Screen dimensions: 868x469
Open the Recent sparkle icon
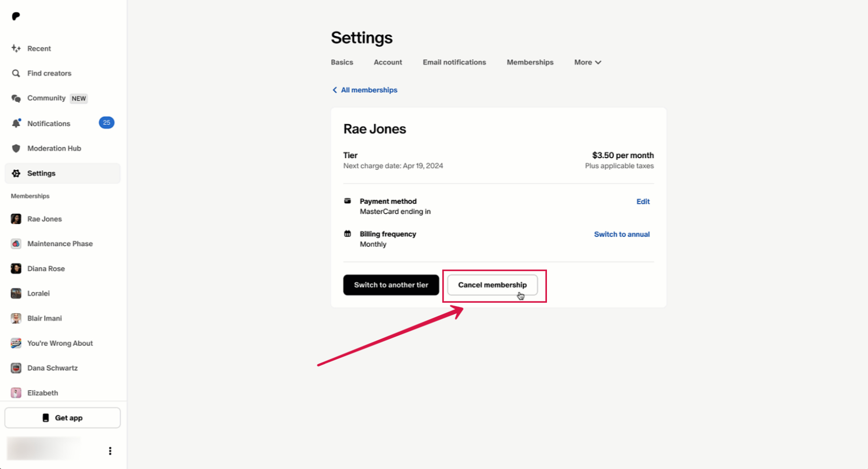point(16,48)
